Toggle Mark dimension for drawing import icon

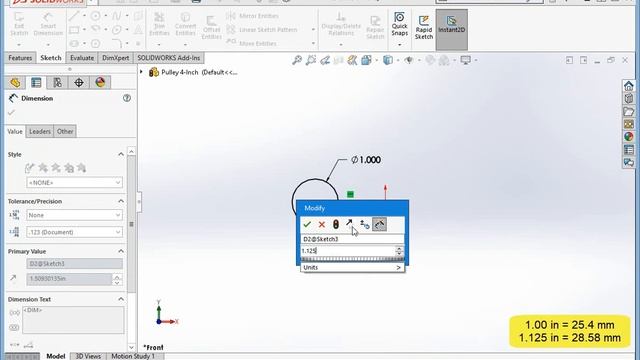coord(379,224)
